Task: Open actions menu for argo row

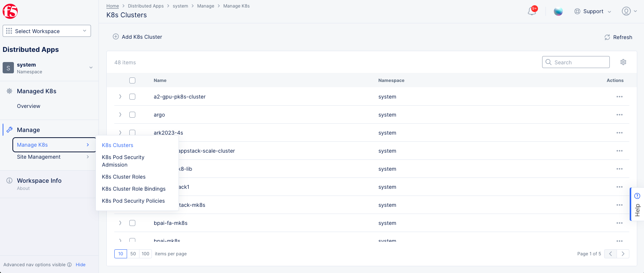Action: (x=619, y=115)
